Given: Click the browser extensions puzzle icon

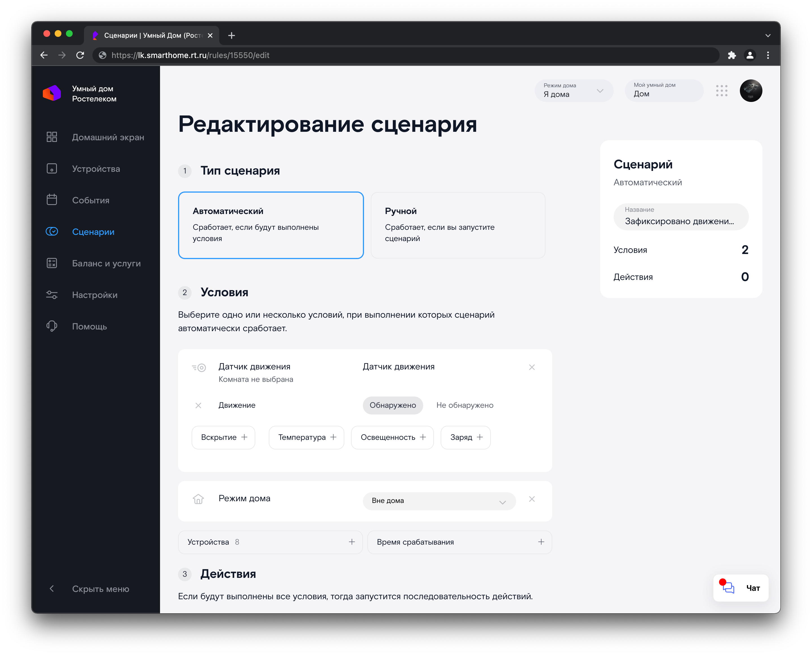Looking at the screenshot, I should (x=732, y=55).
